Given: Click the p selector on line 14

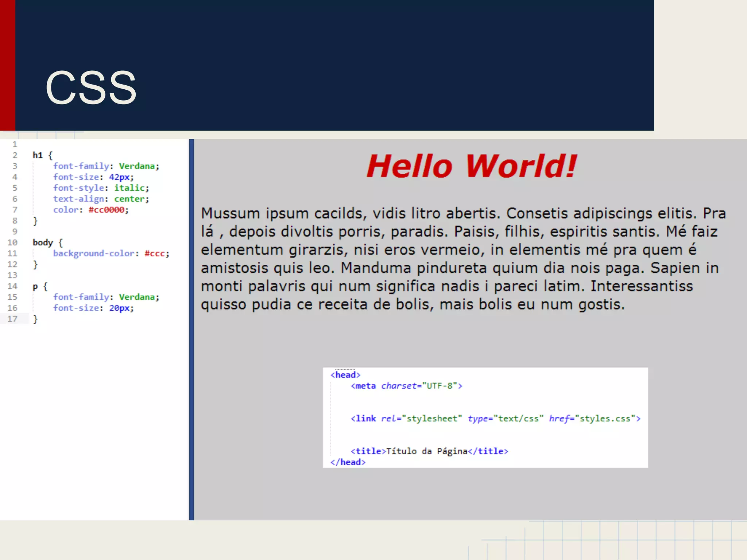Looking at the screenshot, I should point(35,287).
